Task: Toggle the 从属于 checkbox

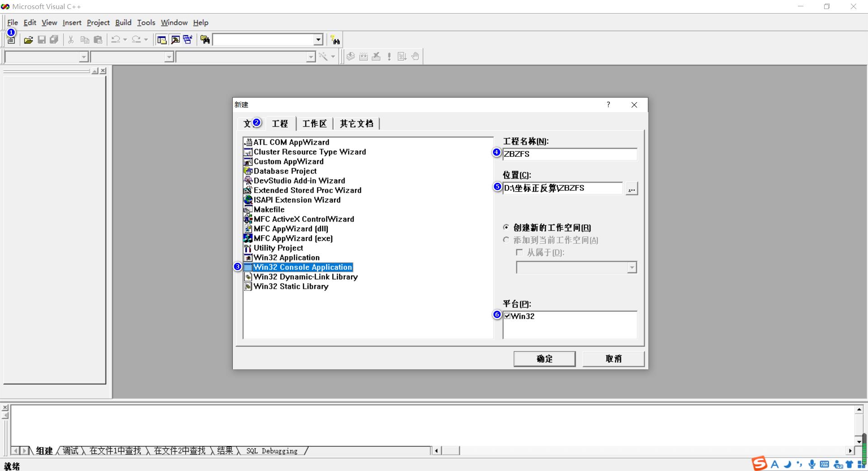Action: tap(519, 253)
